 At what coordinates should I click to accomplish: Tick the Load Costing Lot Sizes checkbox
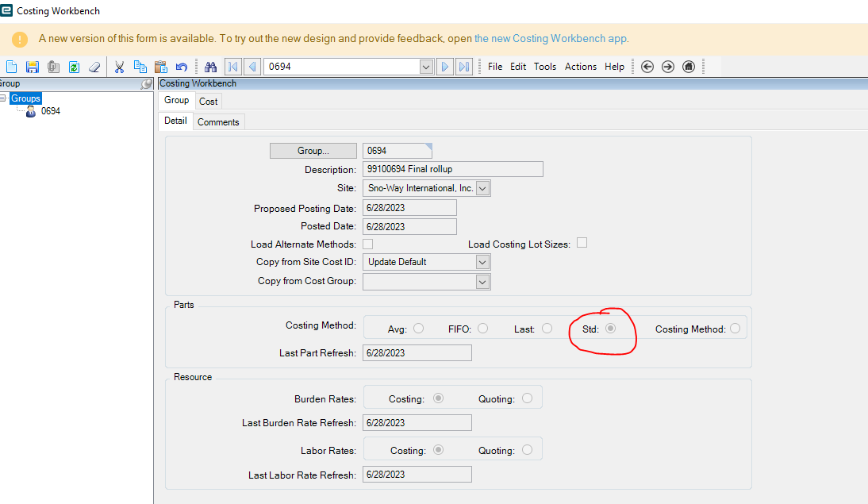[x=582, y=243]
